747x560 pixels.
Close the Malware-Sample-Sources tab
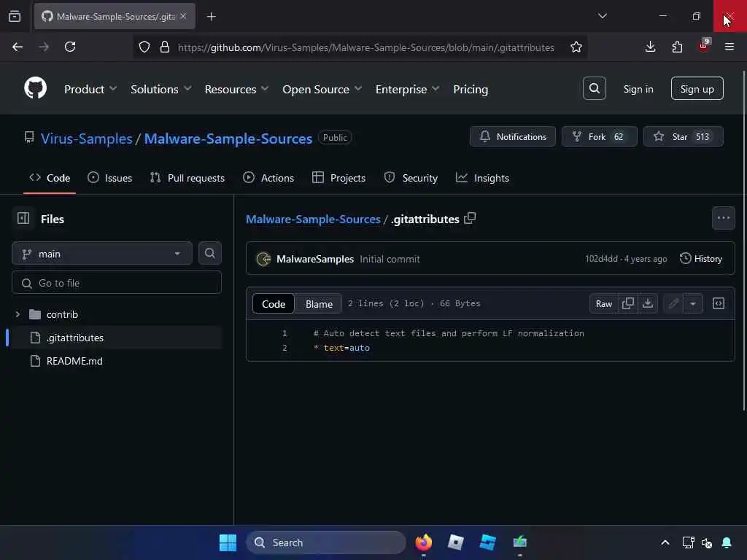click(x=183, y=16)
